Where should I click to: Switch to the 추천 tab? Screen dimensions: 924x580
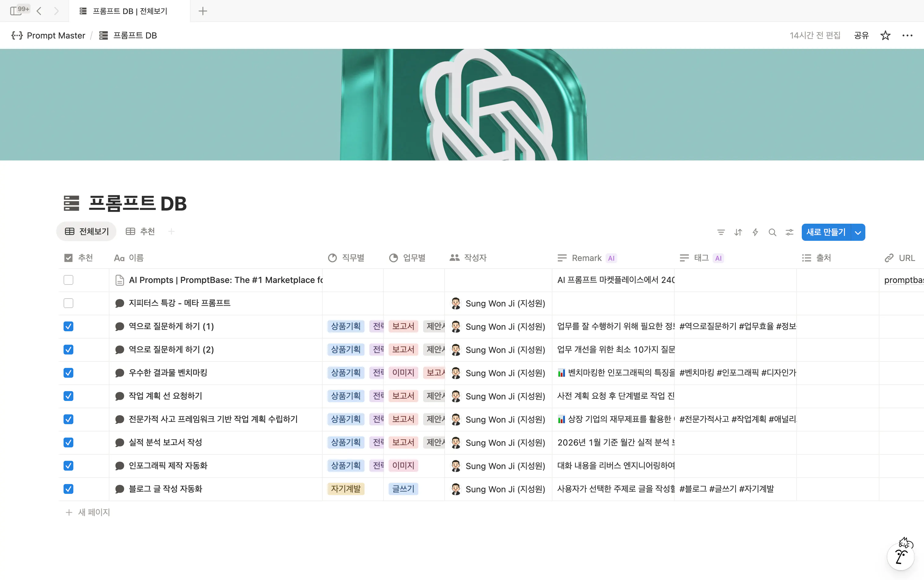140,231
